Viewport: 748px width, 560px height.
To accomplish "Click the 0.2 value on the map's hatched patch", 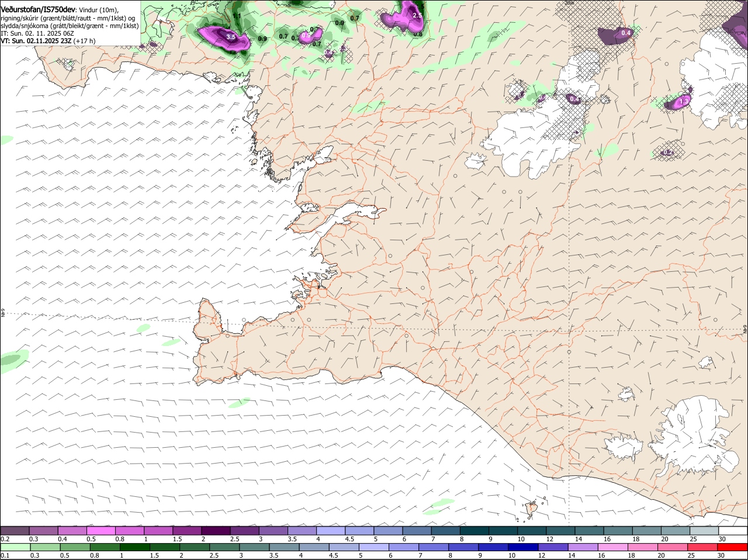I will 669,153.
